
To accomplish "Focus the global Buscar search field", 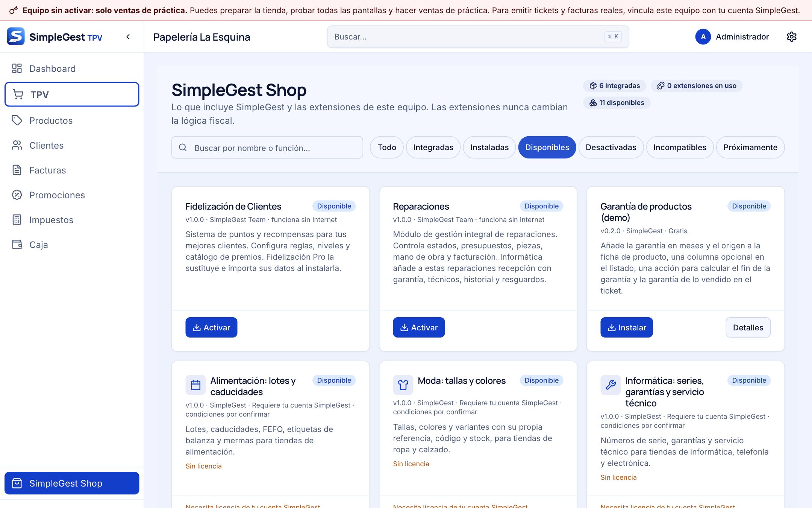I will pyautogui.click(x=478, y=37).
